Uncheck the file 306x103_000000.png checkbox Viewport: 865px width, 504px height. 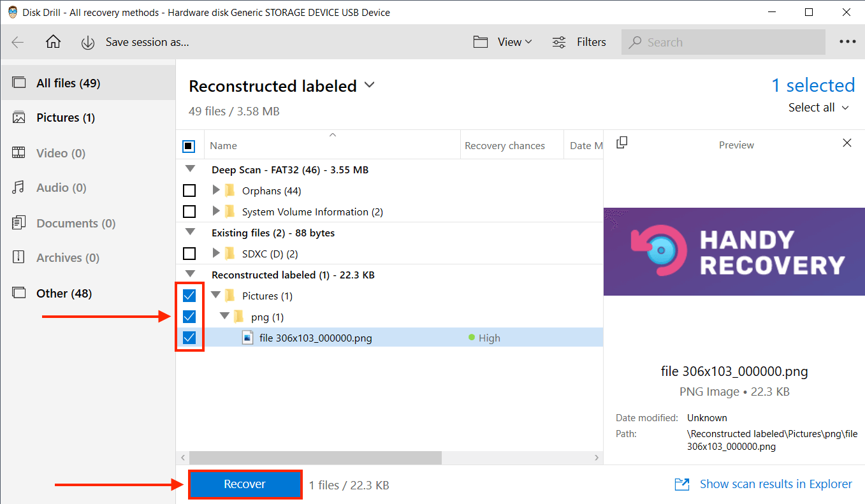click(189, 338)
